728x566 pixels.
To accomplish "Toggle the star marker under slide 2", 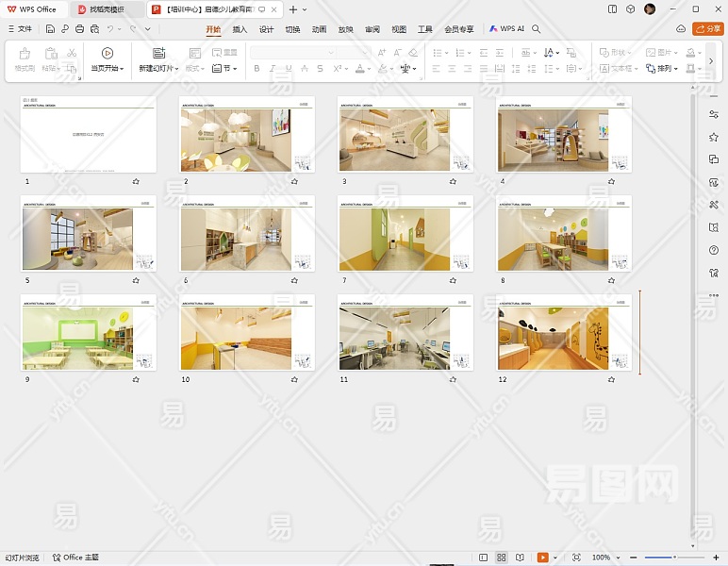I will tap(294, 180).
